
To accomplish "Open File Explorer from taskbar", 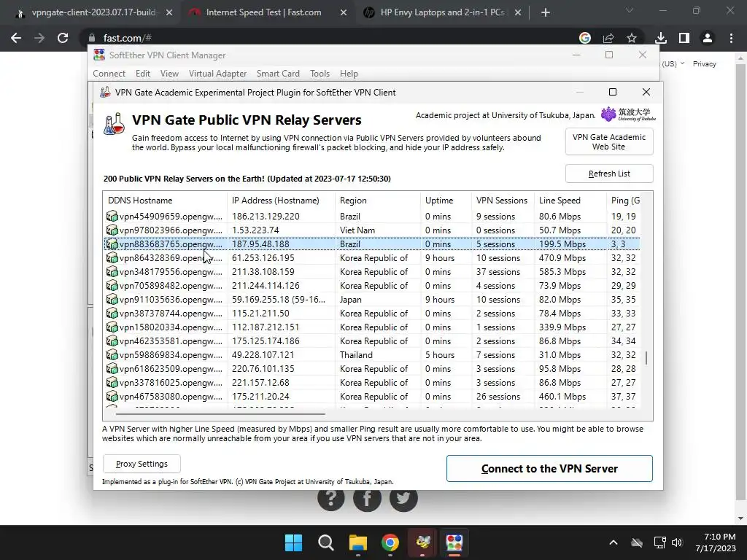I will pyautogui.click(x=357, y=542).
